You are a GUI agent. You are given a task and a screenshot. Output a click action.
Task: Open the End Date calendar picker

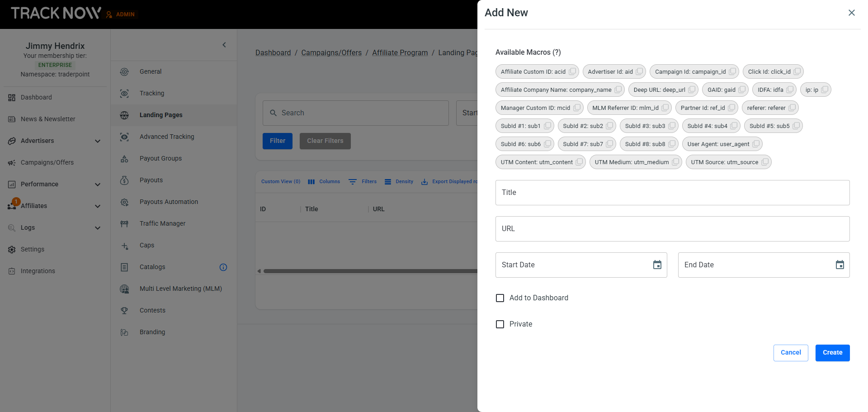point(840,265)
